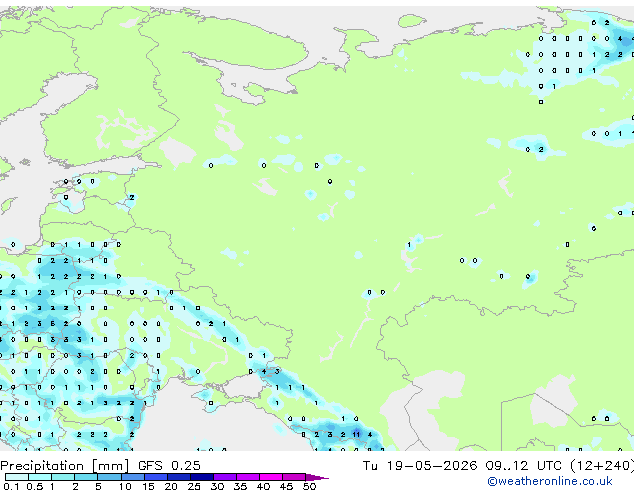
Task: Click the 30–35 mm purple legend box
Action: [225, 477]
